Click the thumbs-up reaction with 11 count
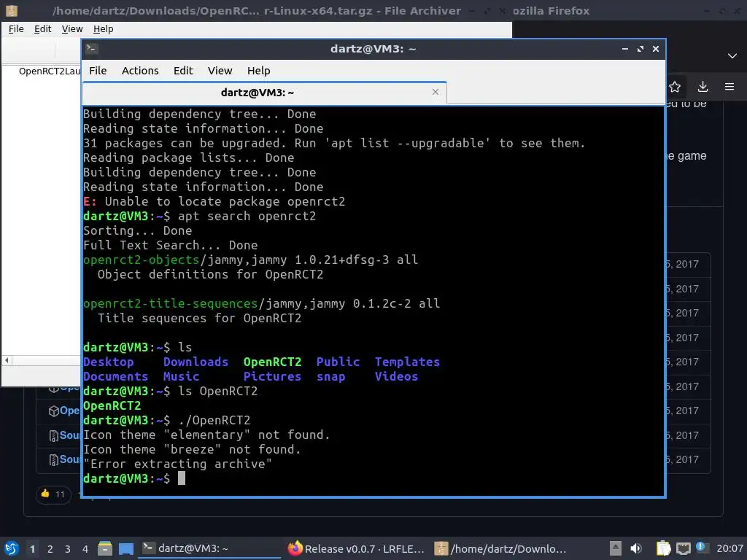 pos(53,494)
